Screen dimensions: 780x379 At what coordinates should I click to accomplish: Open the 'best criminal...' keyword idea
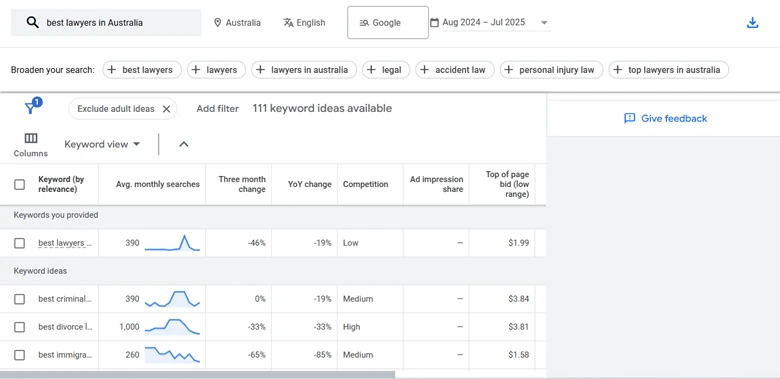(65, 299)
